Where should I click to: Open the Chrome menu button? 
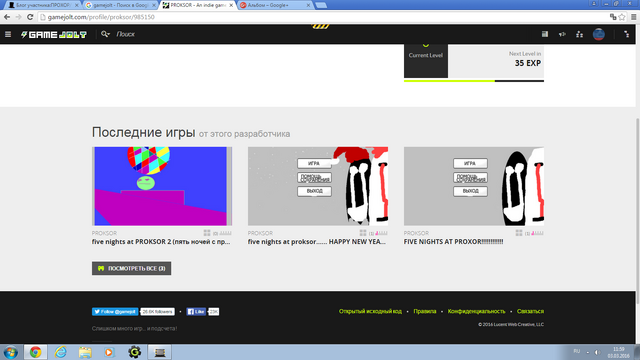coord(633,17)
